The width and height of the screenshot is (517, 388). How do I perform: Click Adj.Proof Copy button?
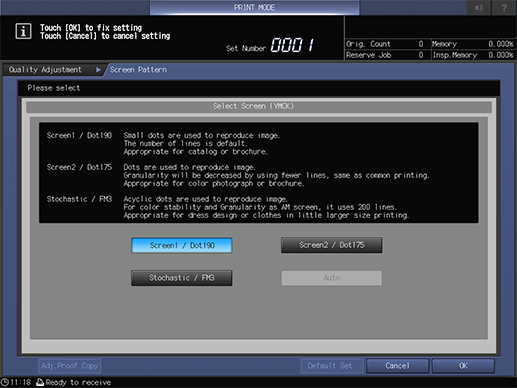70,366
